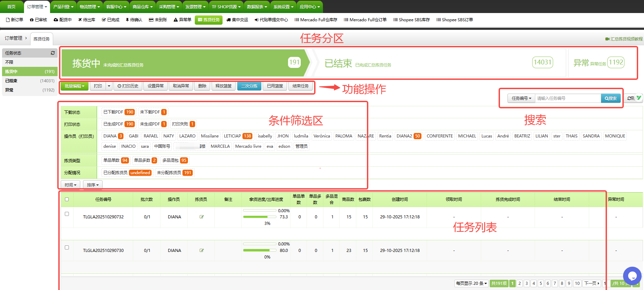Toggle 打印失败 filter
Viewport: 644px width, 290px height.
pyautogui.click(x=183, y=124)
